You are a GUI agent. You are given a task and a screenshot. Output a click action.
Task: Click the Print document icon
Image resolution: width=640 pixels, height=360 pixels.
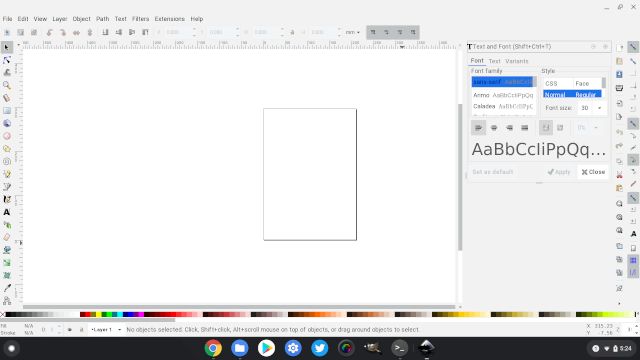click(x=619, y=88)
